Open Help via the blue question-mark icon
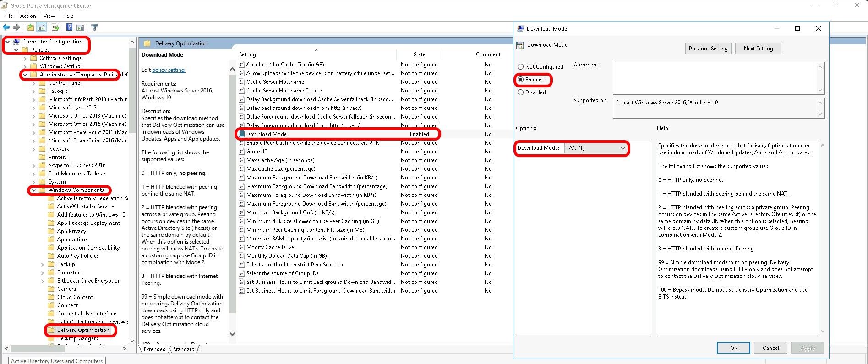This screenshot has height=364, width=868. pos(69,27)
